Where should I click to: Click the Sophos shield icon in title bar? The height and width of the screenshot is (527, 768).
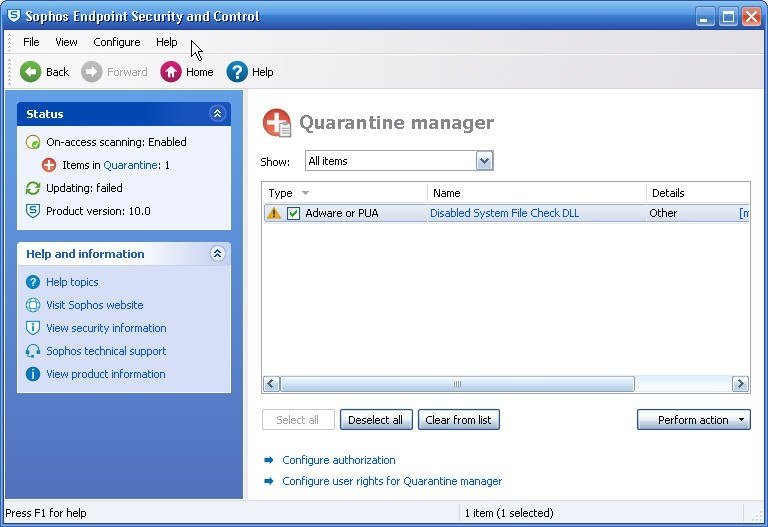click(14, 16)
